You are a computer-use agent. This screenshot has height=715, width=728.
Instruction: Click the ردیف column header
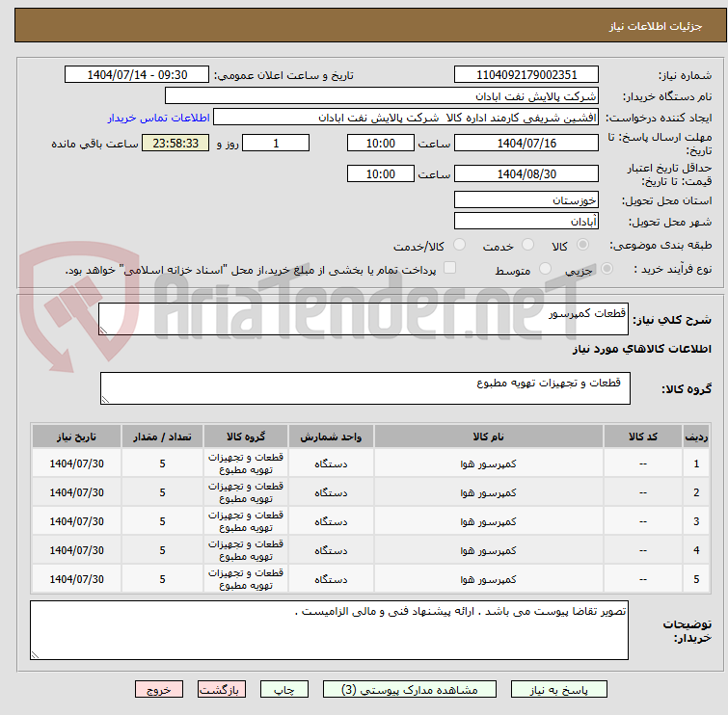696,437
